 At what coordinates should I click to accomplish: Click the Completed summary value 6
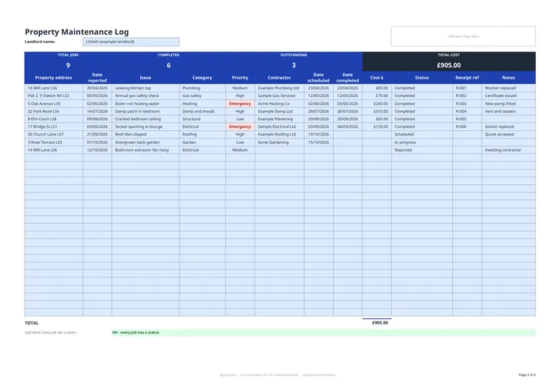[x=169, y=65]
